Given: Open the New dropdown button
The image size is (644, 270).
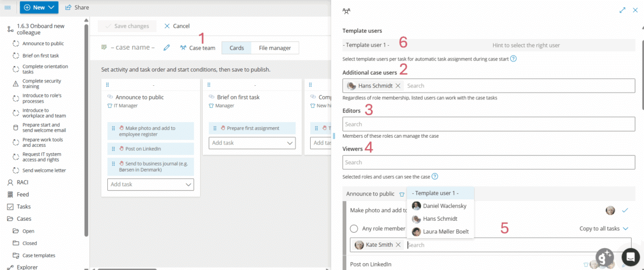Looking at the screenshot, I should coord(39,7).
